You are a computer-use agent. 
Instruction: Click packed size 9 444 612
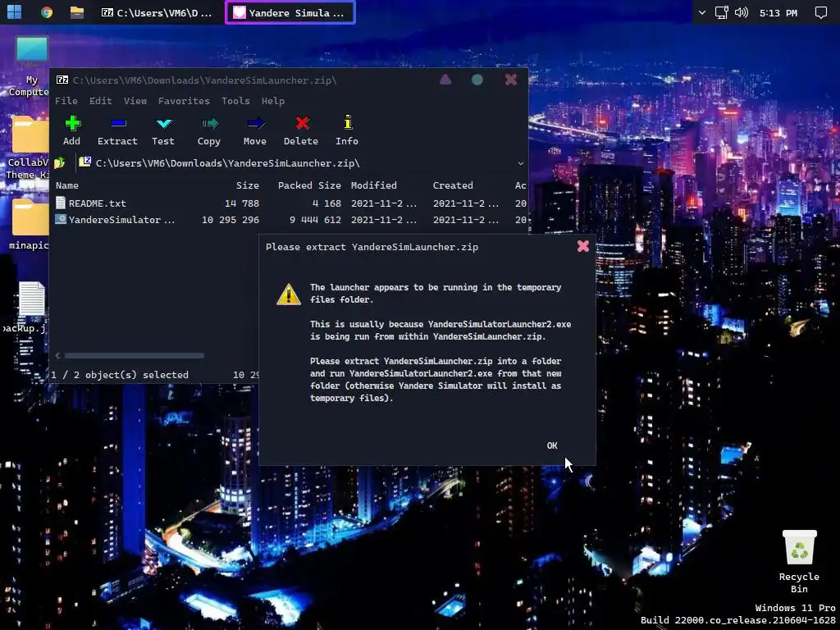[x=315, y=220]
